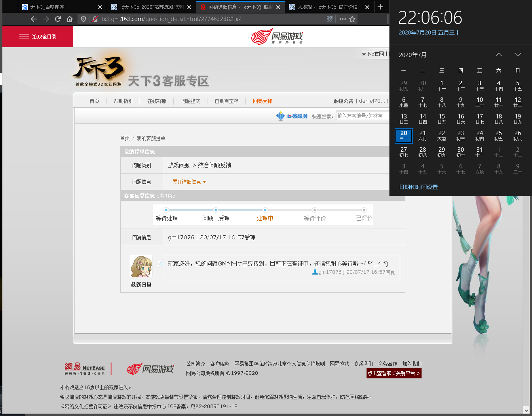Click the insecure lock icon in address bar
Screen dimensions: 532x416
pyautogui.click(x=95, y=19)
